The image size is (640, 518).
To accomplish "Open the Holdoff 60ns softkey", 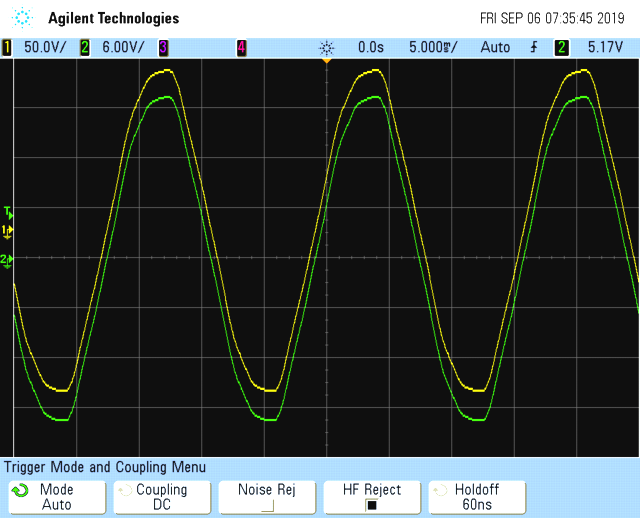I will (477, 497).
